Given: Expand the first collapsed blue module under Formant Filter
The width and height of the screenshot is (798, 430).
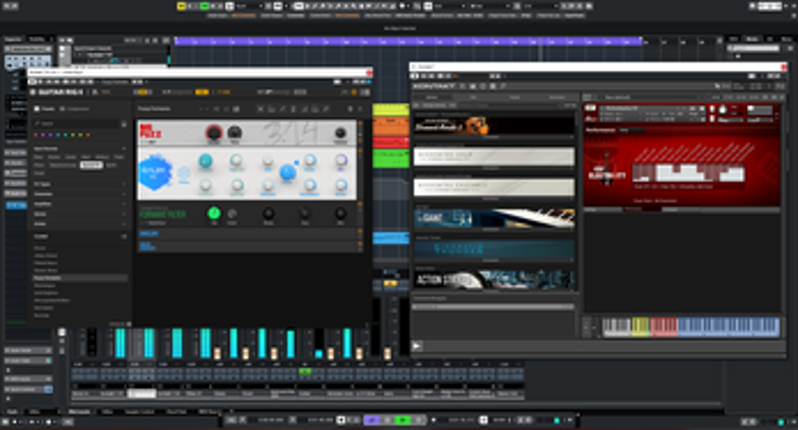Looking at the screenshot, I should [x=247, y=234].
